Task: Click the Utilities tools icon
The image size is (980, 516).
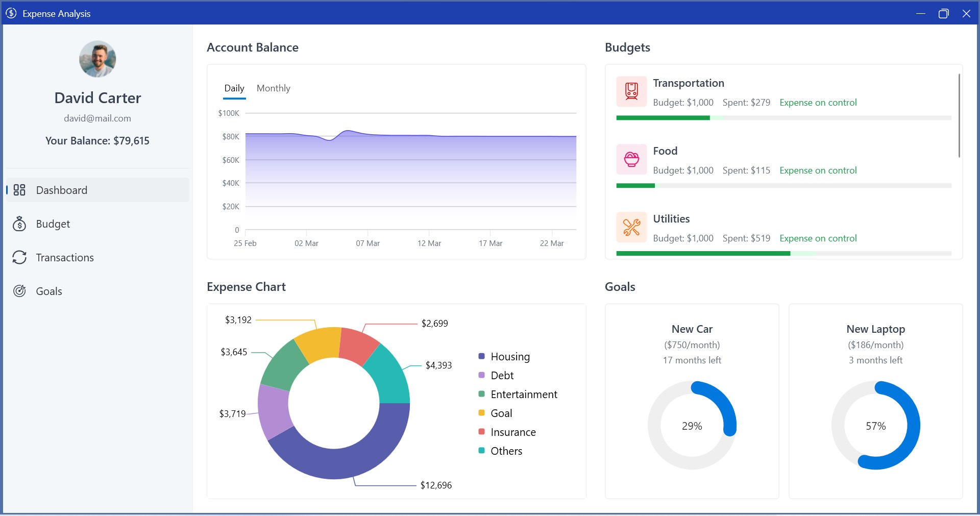Action: click(x=631, y=227)
